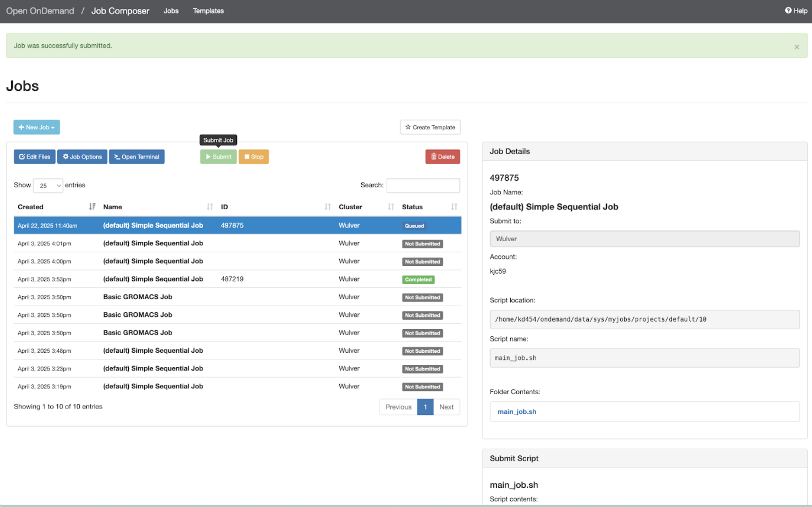Select job created April 3, 2025 4:01pm
812x507 pixels.
click(237, 244)
